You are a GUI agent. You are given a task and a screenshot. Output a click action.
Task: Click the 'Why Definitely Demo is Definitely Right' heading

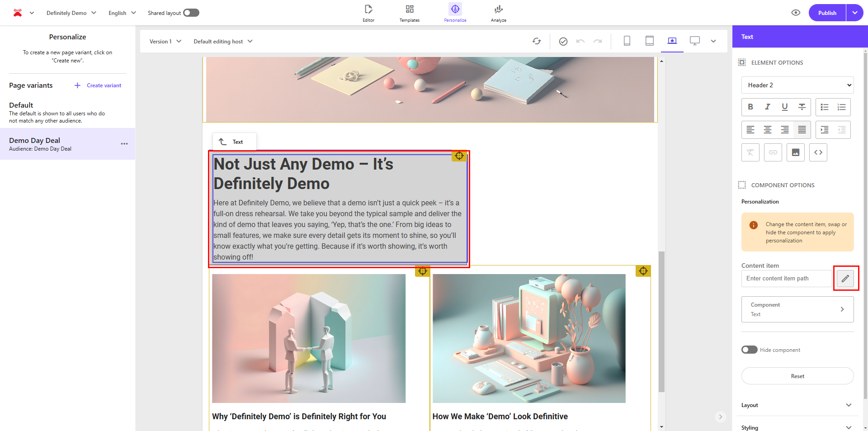click(299, 416)
